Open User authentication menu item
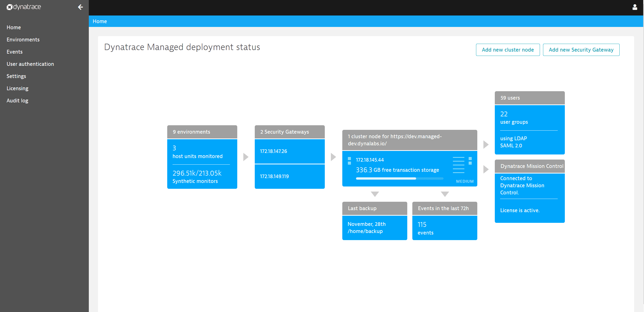Viewport: 644px width, 312px height. click(30, 64)
